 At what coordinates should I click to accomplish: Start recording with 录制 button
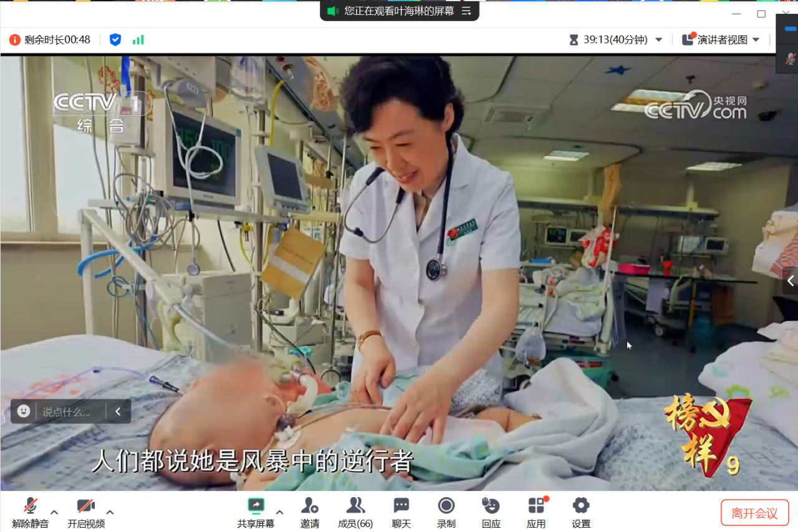click(446, 506)
